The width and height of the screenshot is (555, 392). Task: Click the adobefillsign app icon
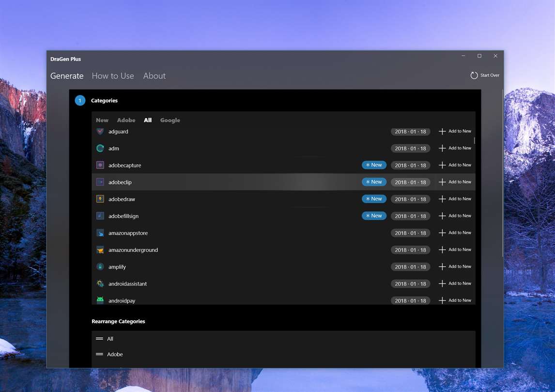100,216
